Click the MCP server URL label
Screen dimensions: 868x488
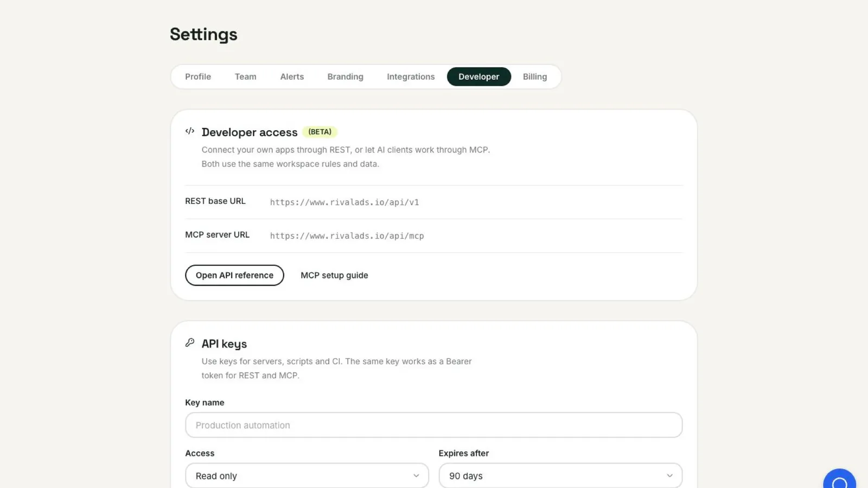click(218, 235)
